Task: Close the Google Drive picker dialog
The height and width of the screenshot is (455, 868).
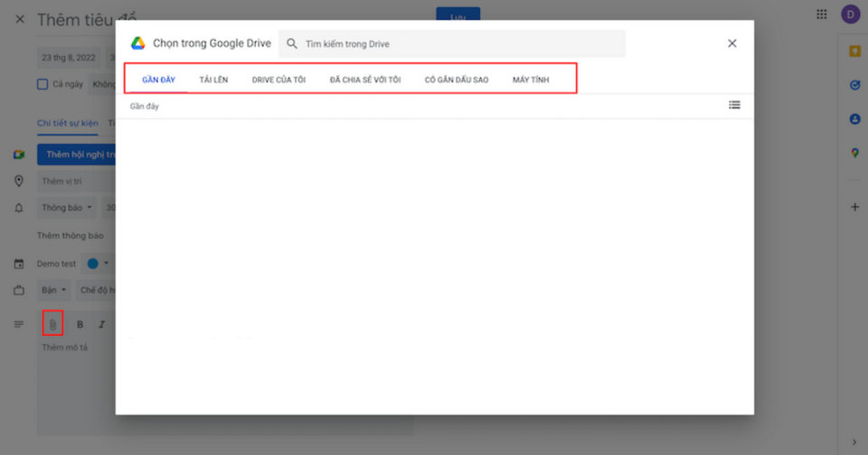Action: coord(732,43)
